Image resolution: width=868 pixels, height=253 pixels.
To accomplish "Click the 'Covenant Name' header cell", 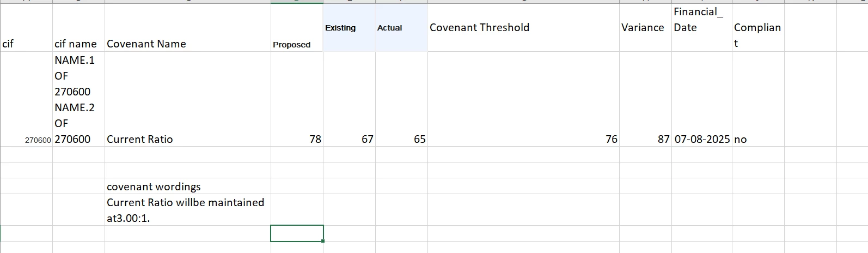I will pos(188,28).
